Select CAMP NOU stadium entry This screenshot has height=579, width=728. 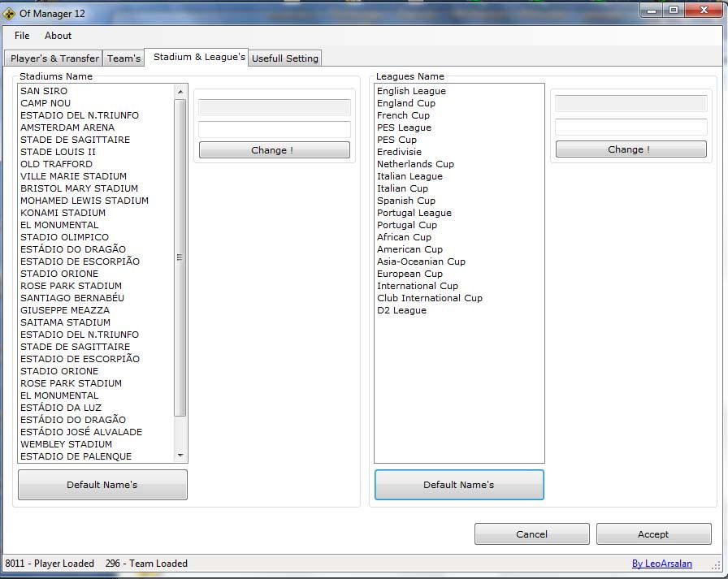click(45, 103)
